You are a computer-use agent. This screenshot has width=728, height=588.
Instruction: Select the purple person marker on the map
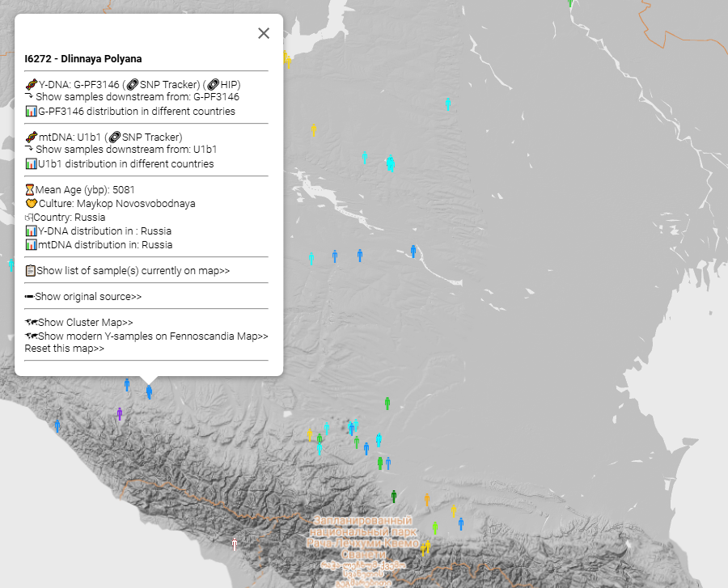point(120,413)
